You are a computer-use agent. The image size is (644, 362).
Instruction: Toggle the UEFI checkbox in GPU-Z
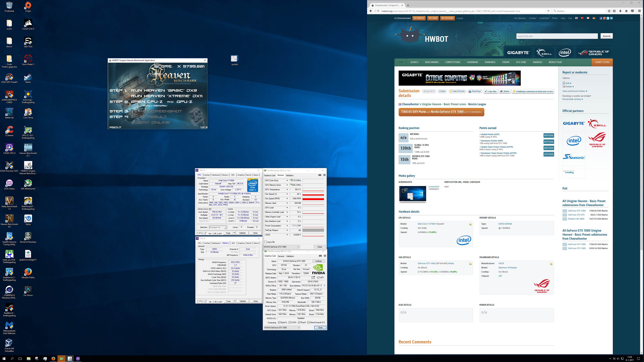[318, 277]
